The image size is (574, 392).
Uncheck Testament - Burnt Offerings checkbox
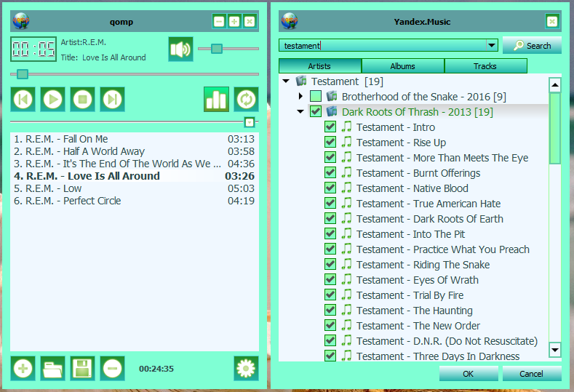[330, 172]
